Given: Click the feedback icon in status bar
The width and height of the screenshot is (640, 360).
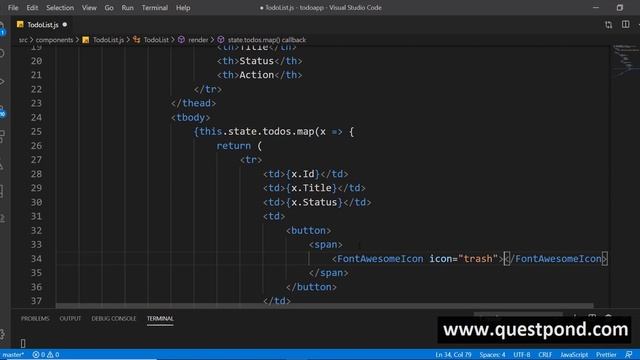Looking at the screenshot, I should pos(629,355).
